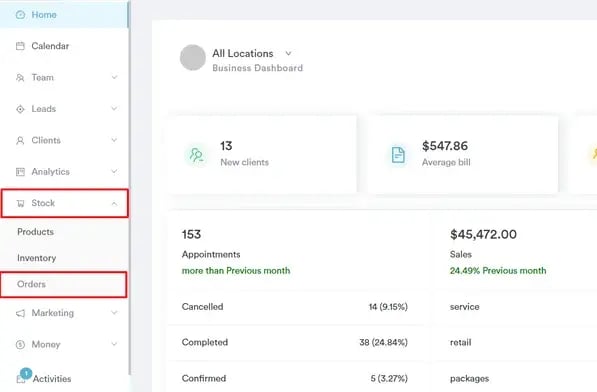This screenshot has height=392, width=597.
Task: Click the Money dollar coin icon
Action: [x=20, y=345]
